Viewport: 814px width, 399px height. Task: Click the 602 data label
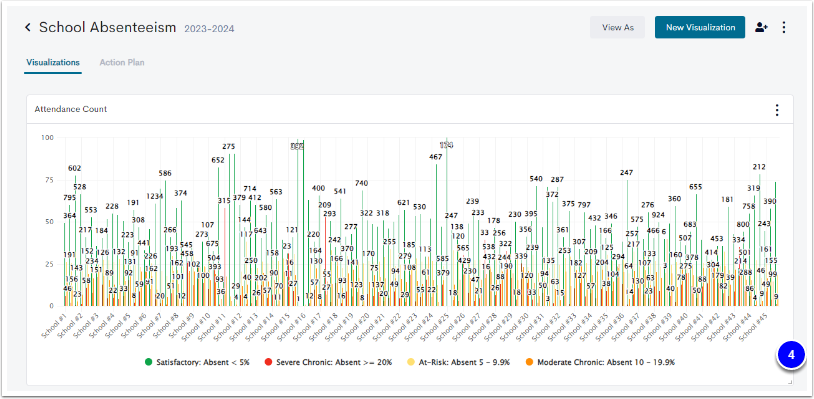coord(75,168)
